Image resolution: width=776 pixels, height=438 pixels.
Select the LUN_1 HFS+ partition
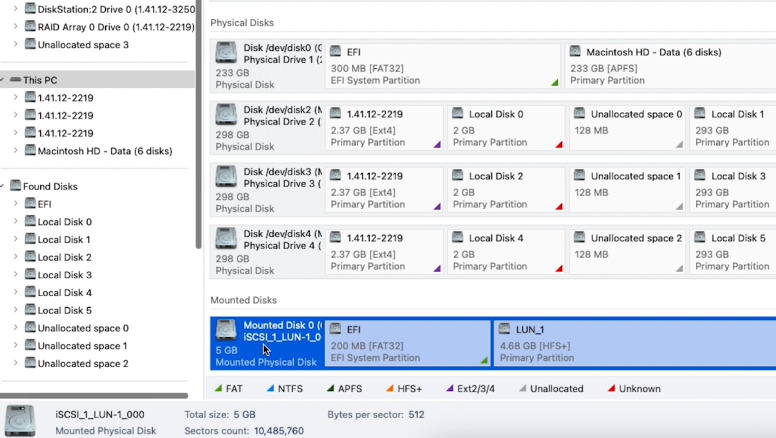click(x=635, y=343)
